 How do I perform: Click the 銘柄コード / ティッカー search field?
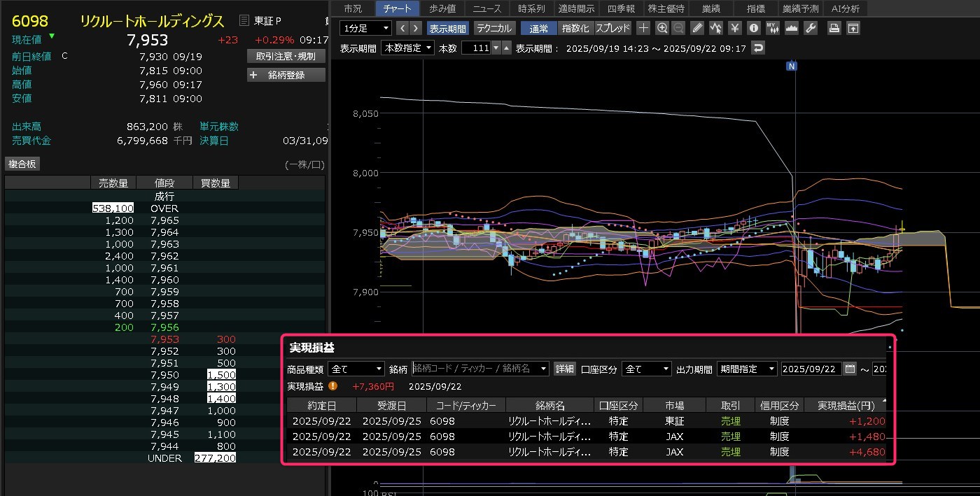click(x=475, y=369)
